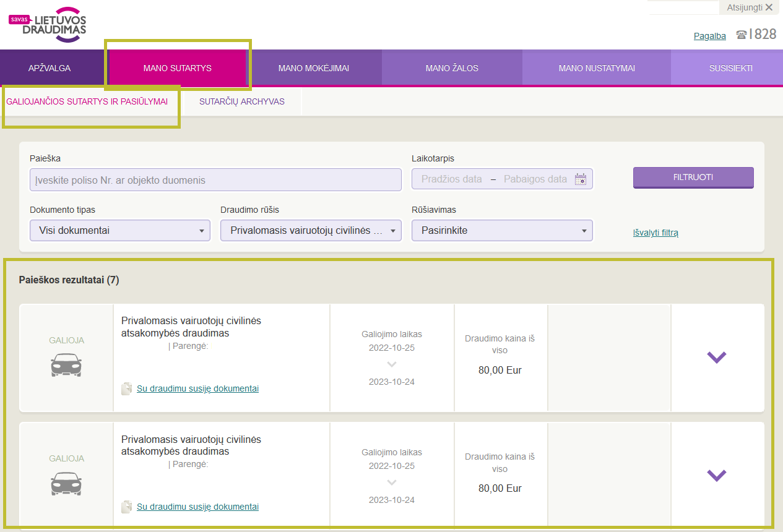The height and width of the screenshot is (532, 783).
Task: Click the second card's 2022-10-25 start date
Action: click(392, 466)
